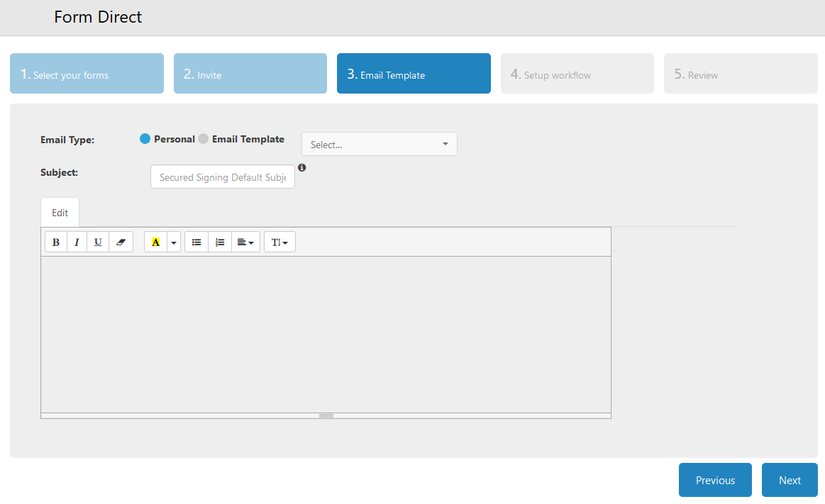
Task: Click the Next button
Action: tap(789, 480)
